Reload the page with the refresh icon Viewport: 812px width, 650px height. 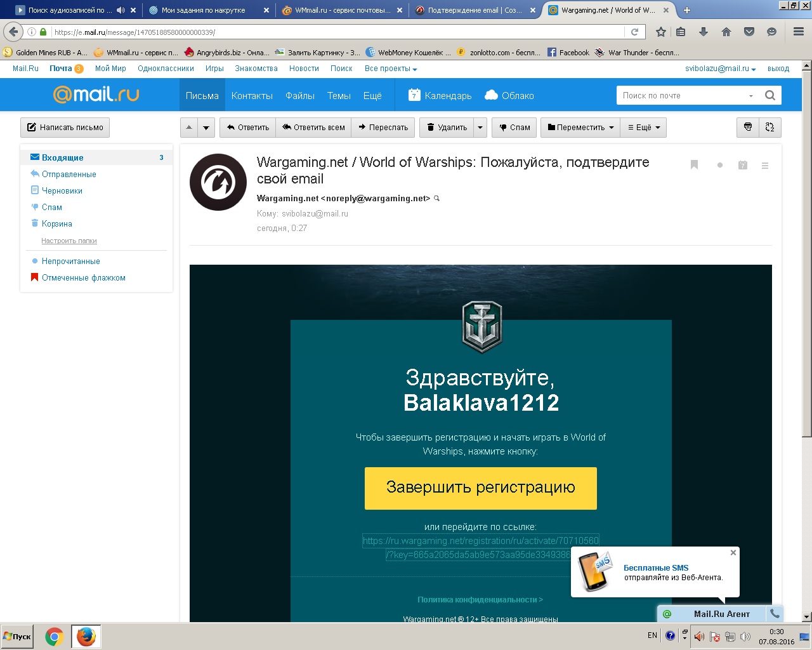pos(634,32)
